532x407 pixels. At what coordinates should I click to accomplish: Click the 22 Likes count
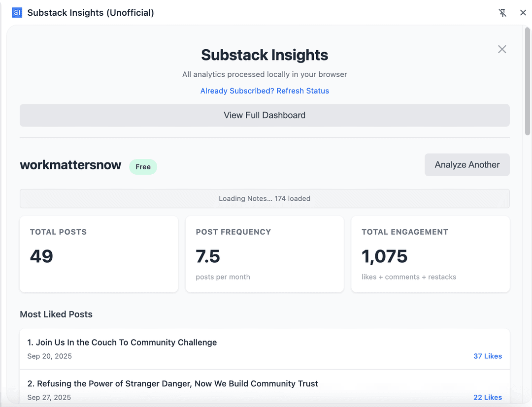click(488, 397)
